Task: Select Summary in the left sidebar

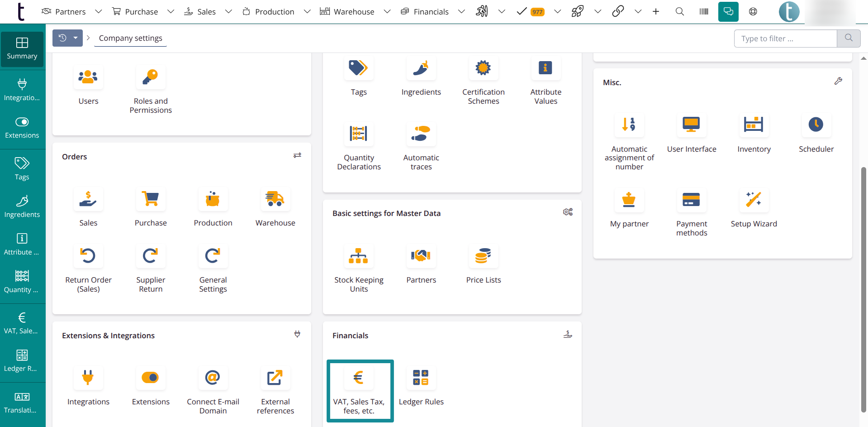Action: 22,49
